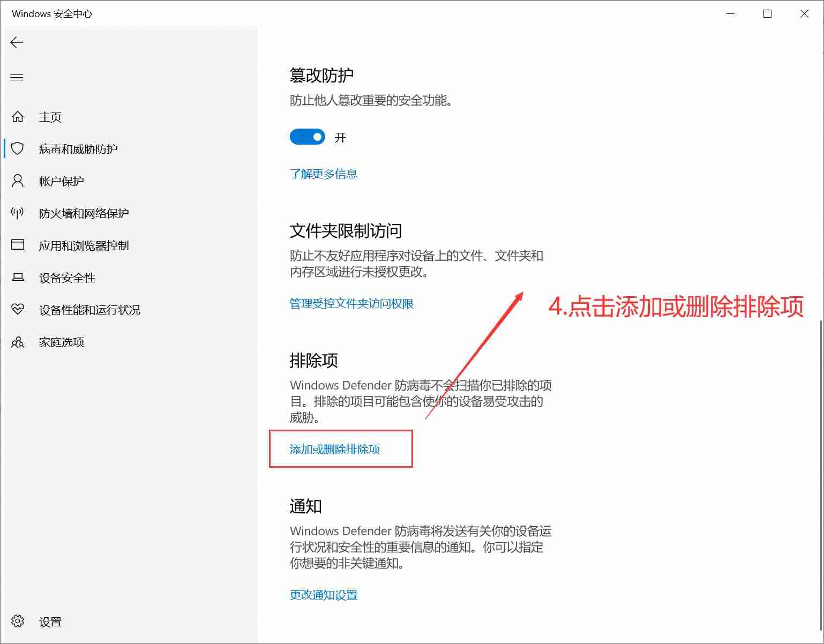Click 管理受控文件夹访问权限
The width and height of the screenshot is (824, 644).
click(351, 303)
